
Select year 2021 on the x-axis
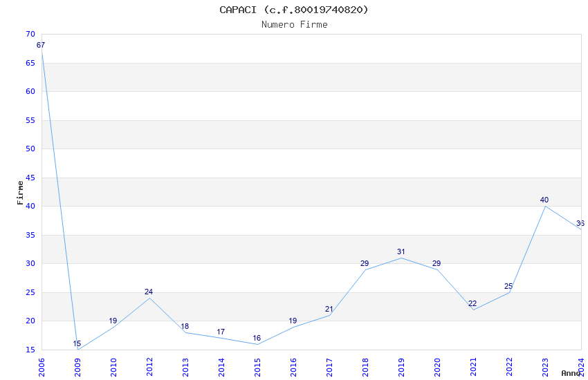pos(474,367)
